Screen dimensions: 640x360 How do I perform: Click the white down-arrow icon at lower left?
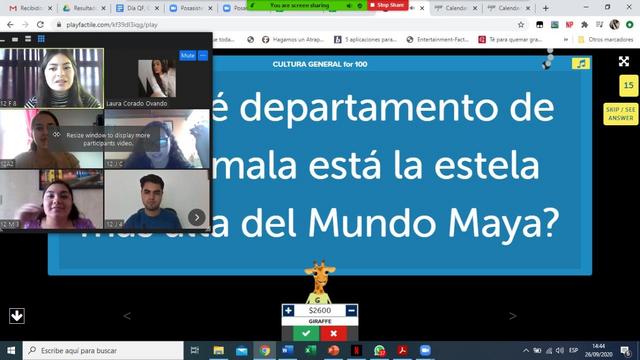(17, 316)
